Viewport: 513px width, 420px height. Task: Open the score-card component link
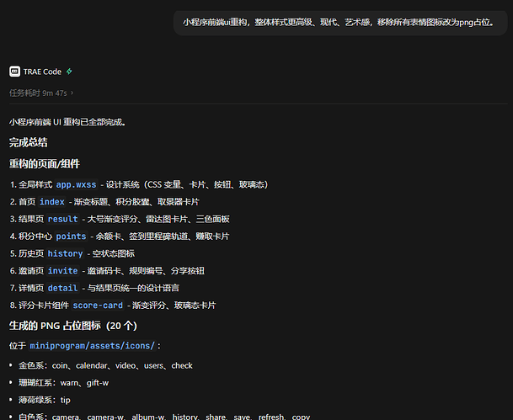coord(98,306)
